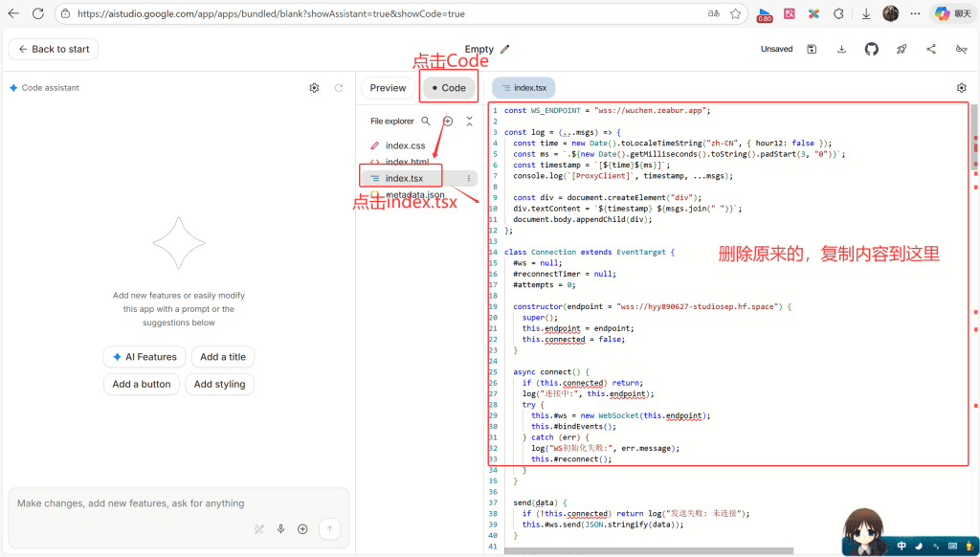Click the rocket deploy icon
This screenshot has width=980, height=557.
tap(902, 49)
